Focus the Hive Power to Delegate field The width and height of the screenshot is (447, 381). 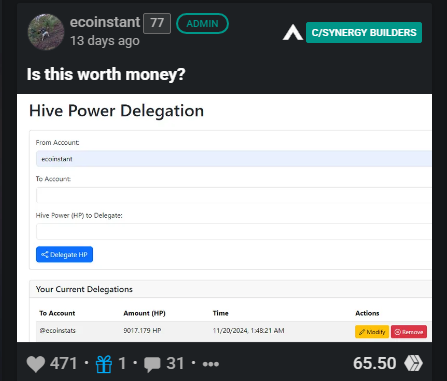(234, 231)
